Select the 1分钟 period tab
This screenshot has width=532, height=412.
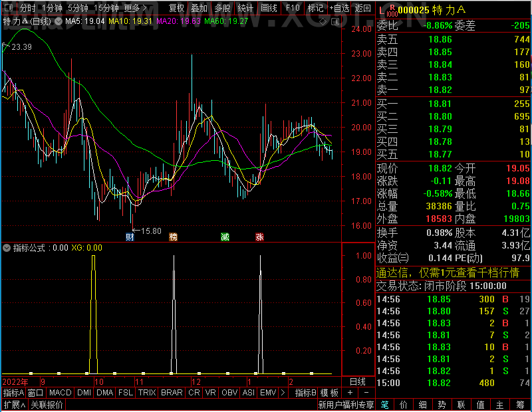[x=52, y=8]
